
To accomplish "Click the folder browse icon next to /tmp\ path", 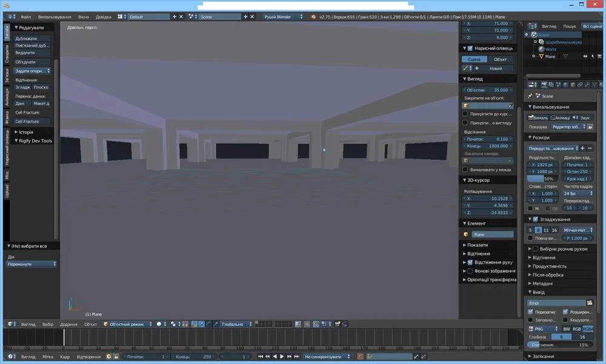I will [x=590, y=303].
